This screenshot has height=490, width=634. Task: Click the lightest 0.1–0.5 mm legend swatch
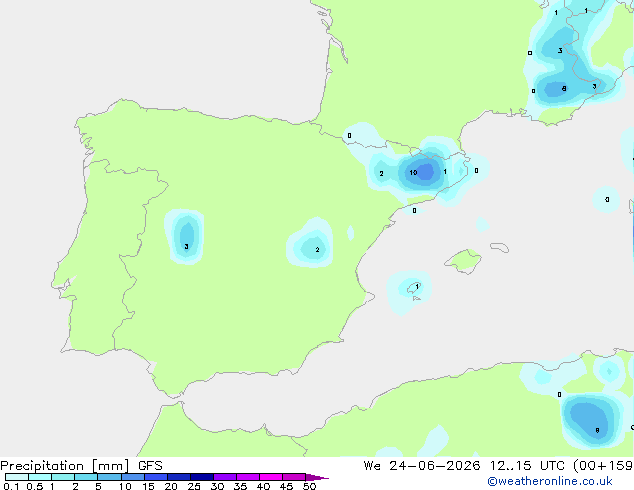tap(17, 477)
